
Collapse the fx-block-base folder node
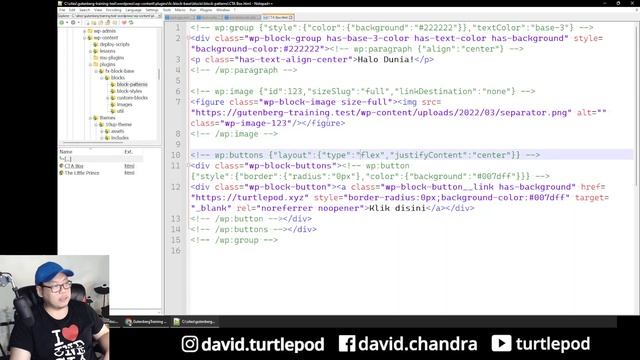pos(96,71)
